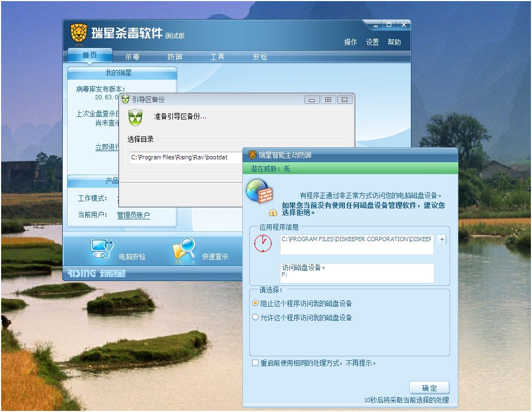
Task: Click the globe firewall icon in defense alert
Action: 260,191
